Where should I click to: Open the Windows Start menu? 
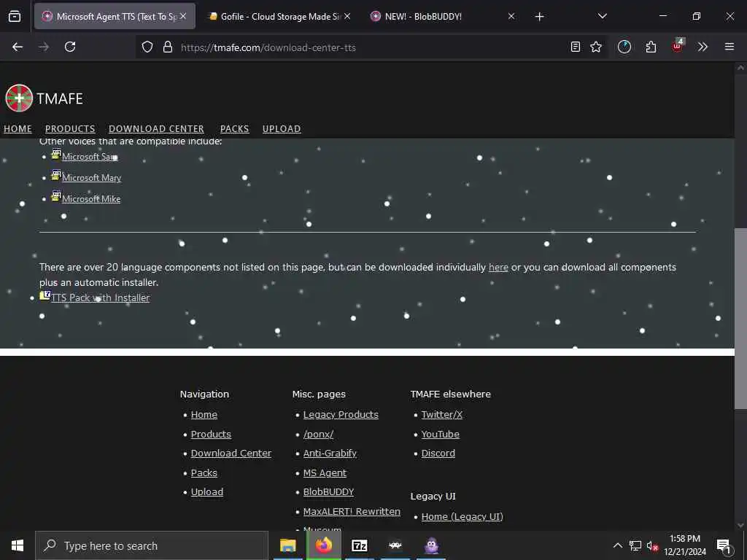[x=18, y=545]
